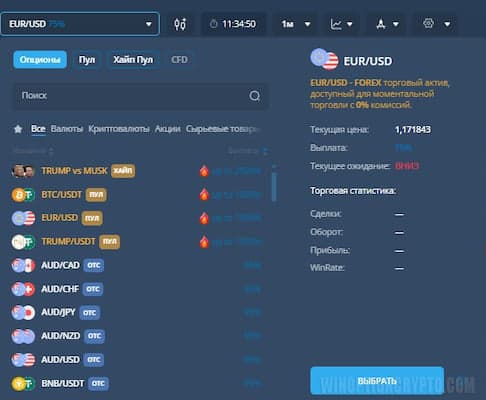Select the Все category filter
Screen dimensions: 486x400
(x=38, y=129)
